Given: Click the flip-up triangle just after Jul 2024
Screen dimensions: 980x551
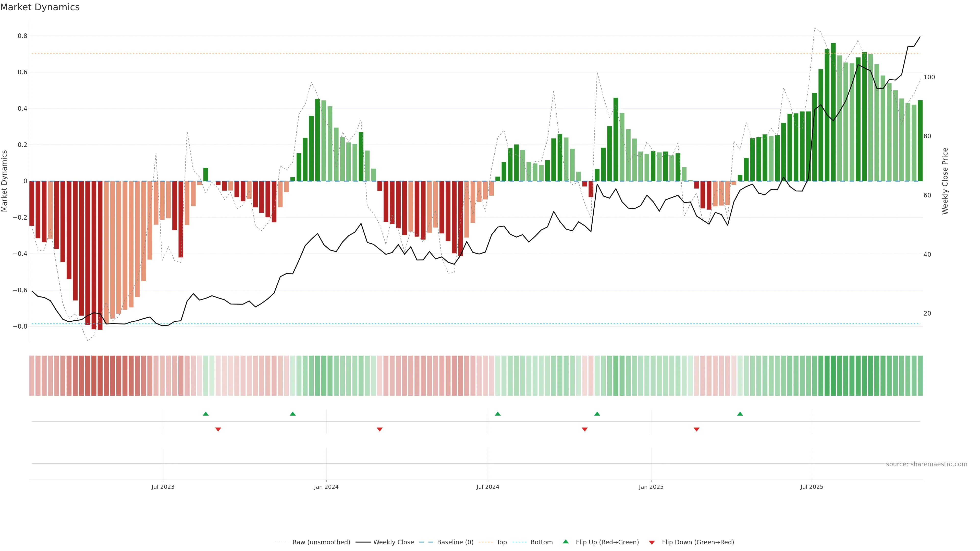Looking at the screenshot, I should pyautogui.click(x=498, y=414).
